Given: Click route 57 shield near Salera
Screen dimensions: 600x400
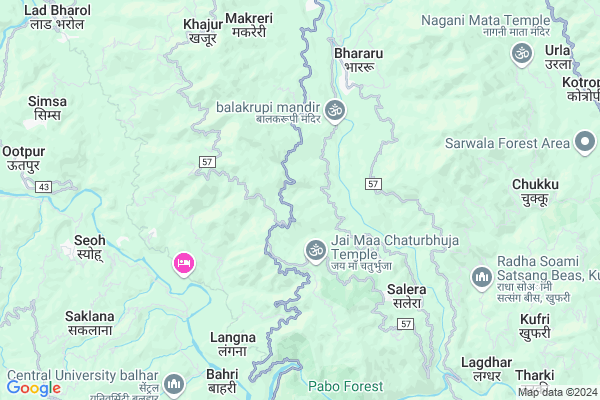Looking at the screenshot, I should [x=406, y=324].
